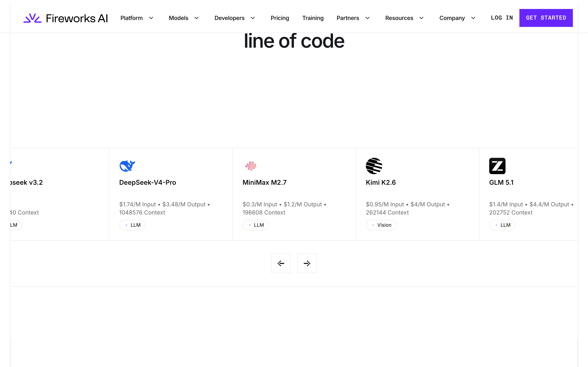Expand the Company dropdown menu
Viewport: 588px width, 367px height.
(458, 18)
